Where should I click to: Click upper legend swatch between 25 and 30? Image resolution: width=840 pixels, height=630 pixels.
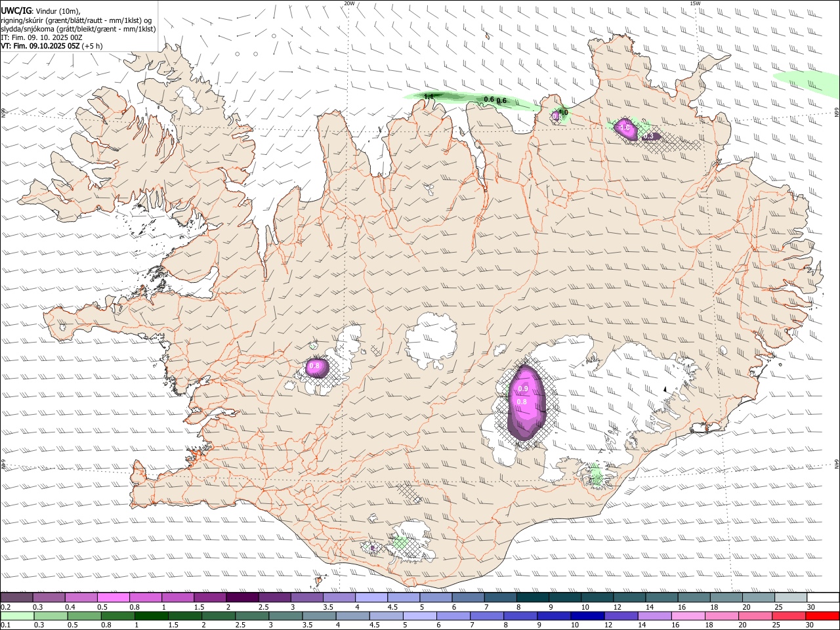791,597
